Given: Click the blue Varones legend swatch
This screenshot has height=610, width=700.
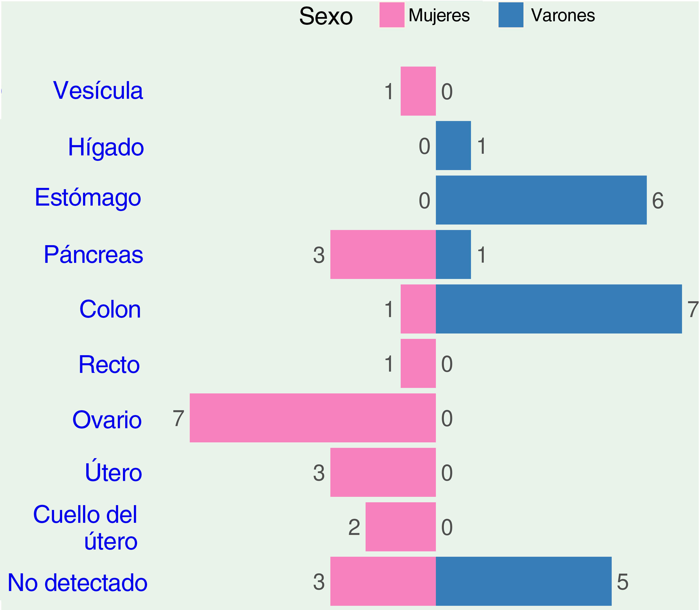Looking at the screenshot, I should [511, 15].
